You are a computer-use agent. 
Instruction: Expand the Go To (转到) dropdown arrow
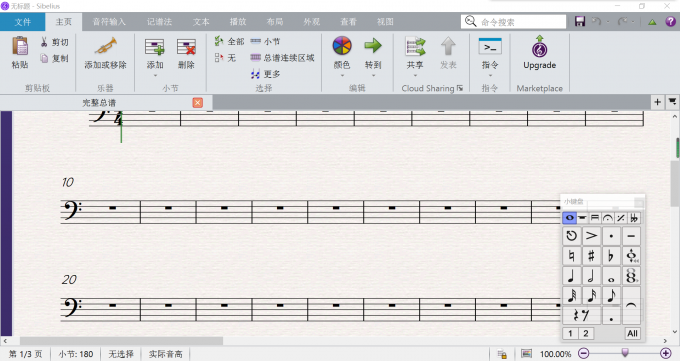(373, 75)
